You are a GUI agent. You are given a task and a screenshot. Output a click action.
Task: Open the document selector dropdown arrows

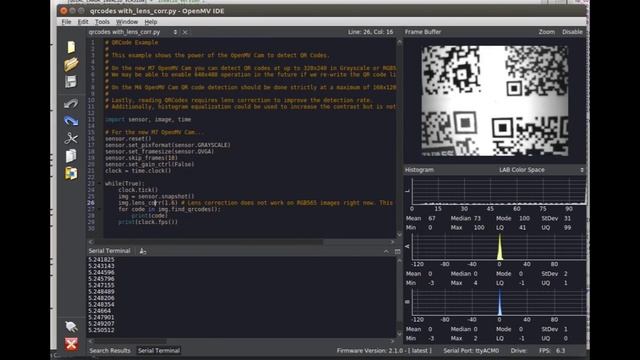(x=175, y=32)
